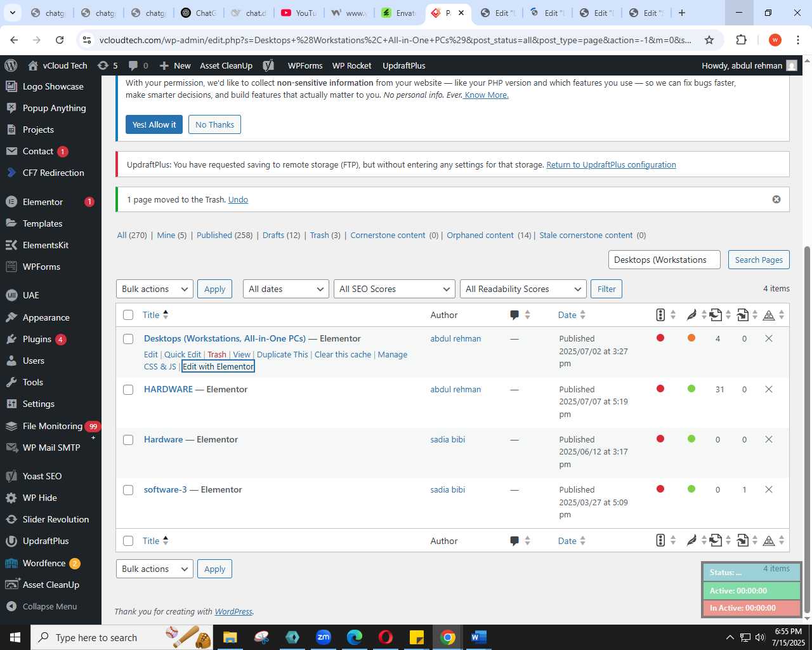Show Drafts (12) pages filter
The image size is (812, 650).
pyautogui.click(x=281, y=235)
